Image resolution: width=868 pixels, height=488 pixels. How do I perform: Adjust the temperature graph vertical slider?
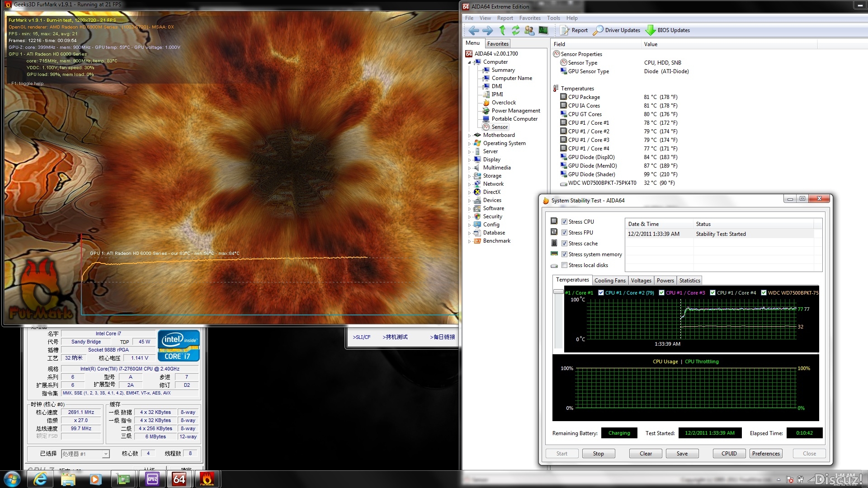(x=558, y=292)
